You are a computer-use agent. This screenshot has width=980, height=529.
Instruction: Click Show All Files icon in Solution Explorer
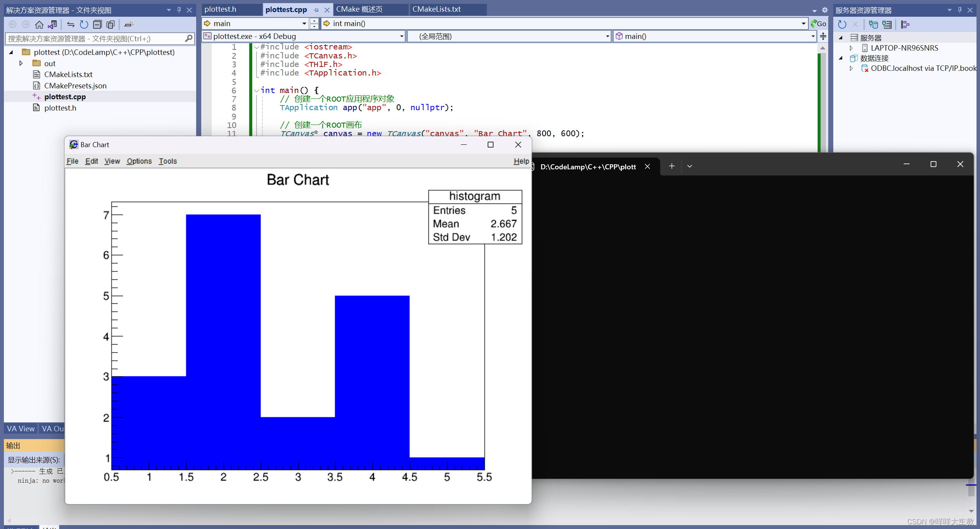[x=111, y=25]
